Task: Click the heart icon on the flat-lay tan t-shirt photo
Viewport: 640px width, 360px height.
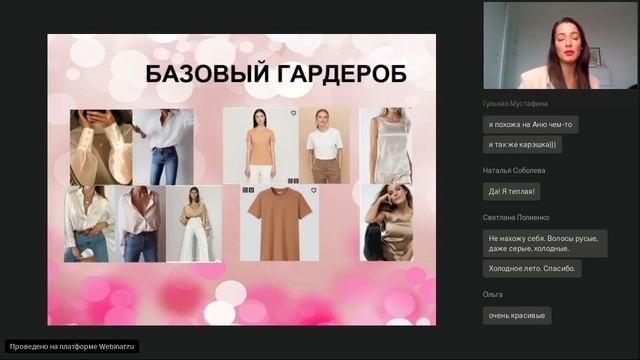Action: [x=313, y=190]
